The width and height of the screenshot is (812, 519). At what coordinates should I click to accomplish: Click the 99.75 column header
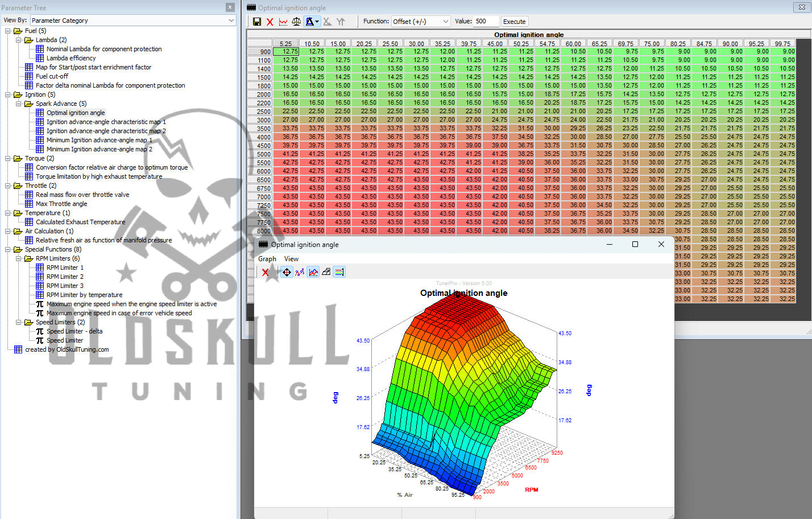(782, 43)
